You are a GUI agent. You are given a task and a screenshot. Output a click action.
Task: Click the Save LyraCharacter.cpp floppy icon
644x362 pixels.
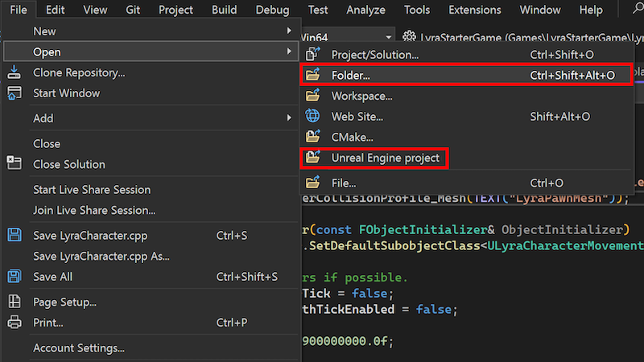[14, 235]
